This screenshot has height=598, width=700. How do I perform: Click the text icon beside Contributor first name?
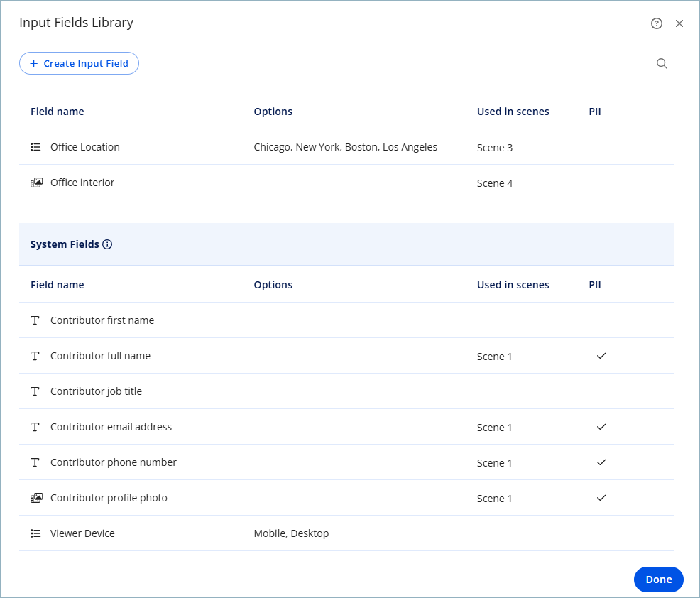[35, 320]
